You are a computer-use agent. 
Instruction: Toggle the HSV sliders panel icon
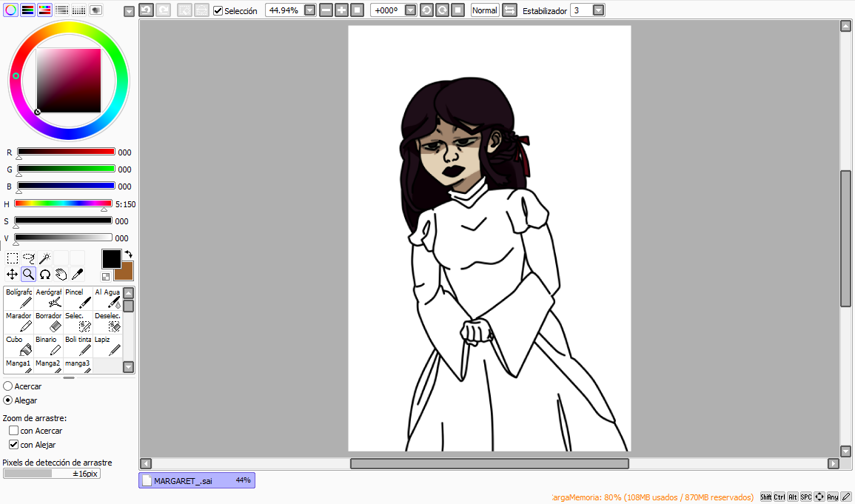coord(44,10)
